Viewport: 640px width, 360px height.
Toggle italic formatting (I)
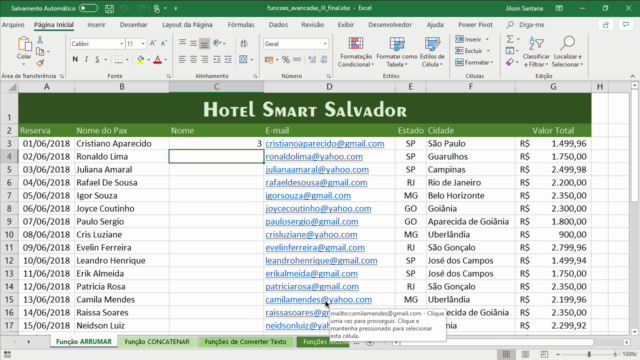86,60
